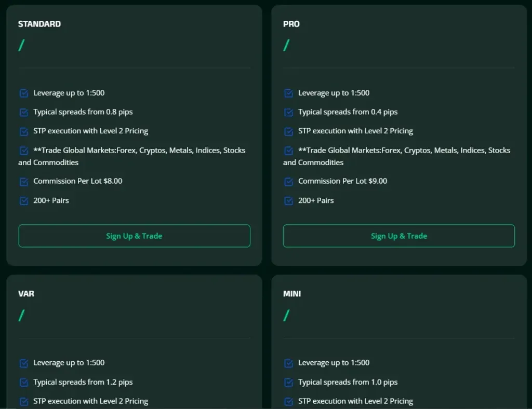Viewport: 532px width, 409px height.
Task: Click the green slash under MINI heading
Action: tap(286, 315)
